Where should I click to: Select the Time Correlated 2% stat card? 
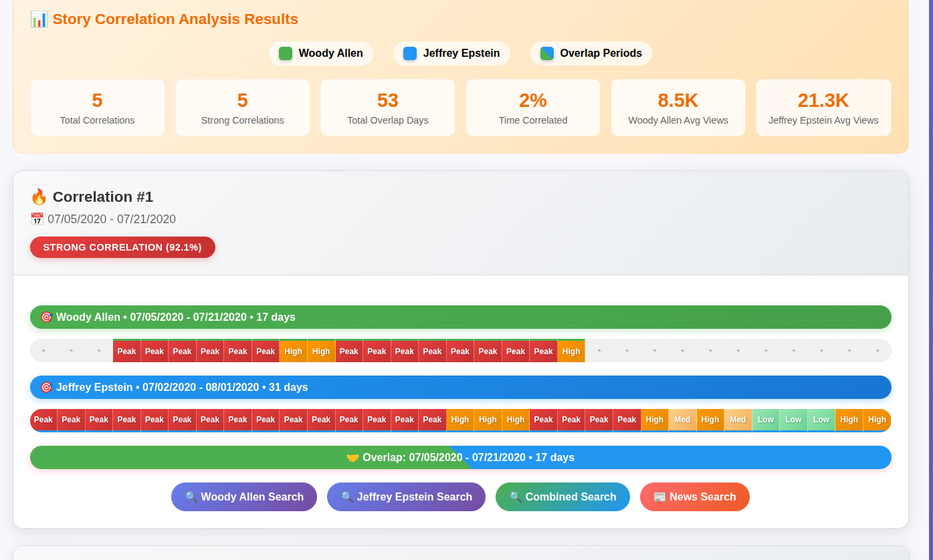[x=533, y=108]
